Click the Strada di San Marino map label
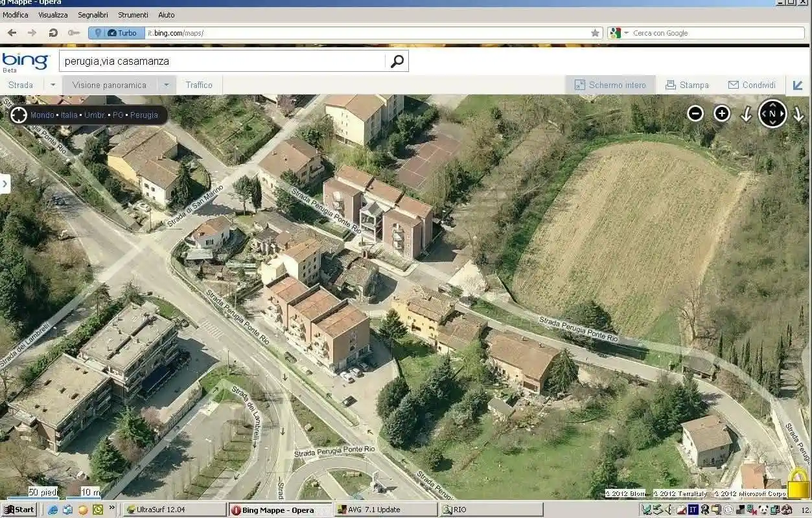 tap(194, 205)
